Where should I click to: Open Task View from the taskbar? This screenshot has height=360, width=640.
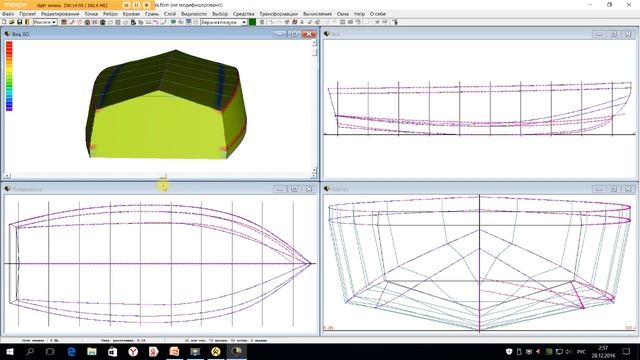pyautogui.click(x=50, y=351)
